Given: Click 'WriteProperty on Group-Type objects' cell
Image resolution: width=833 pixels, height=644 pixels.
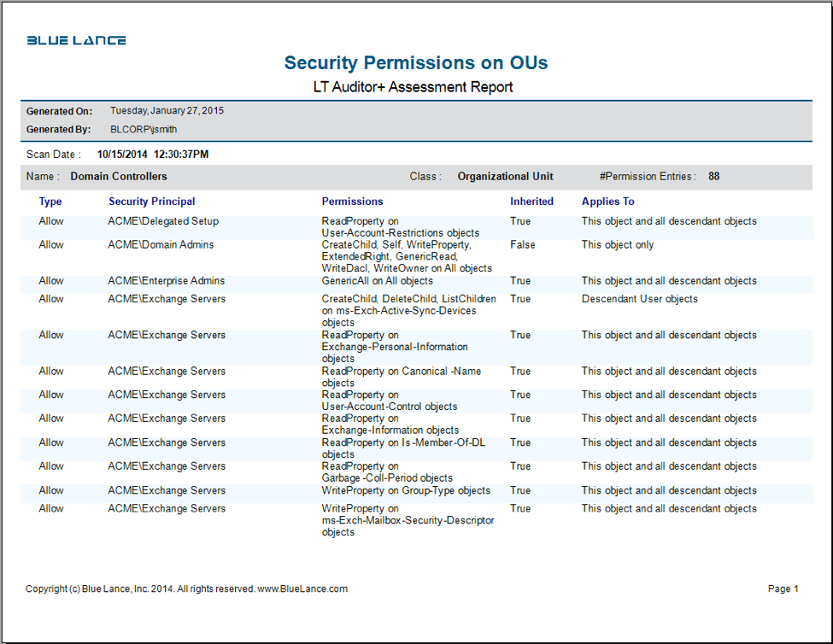Looking at the screenshot, I should (406, 490).
